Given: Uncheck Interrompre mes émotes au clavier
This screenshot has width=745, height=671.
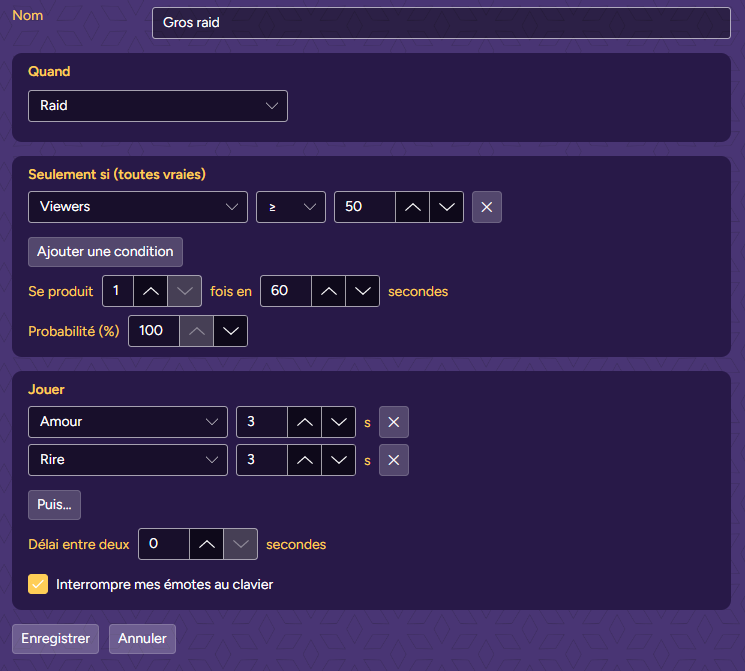Looking at the screenshot, I should coord(38,584).
